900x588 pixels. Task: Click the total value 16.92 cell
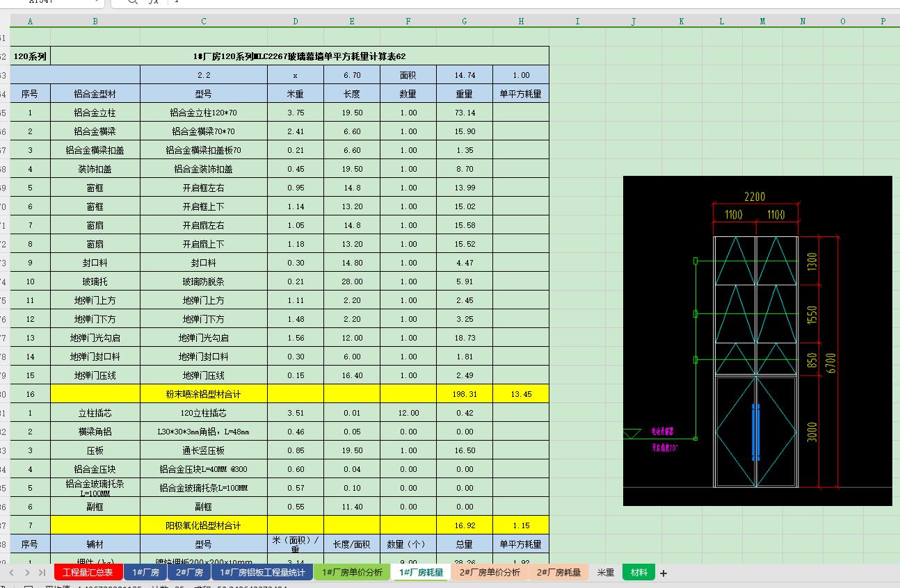click(x=465, y=525)
